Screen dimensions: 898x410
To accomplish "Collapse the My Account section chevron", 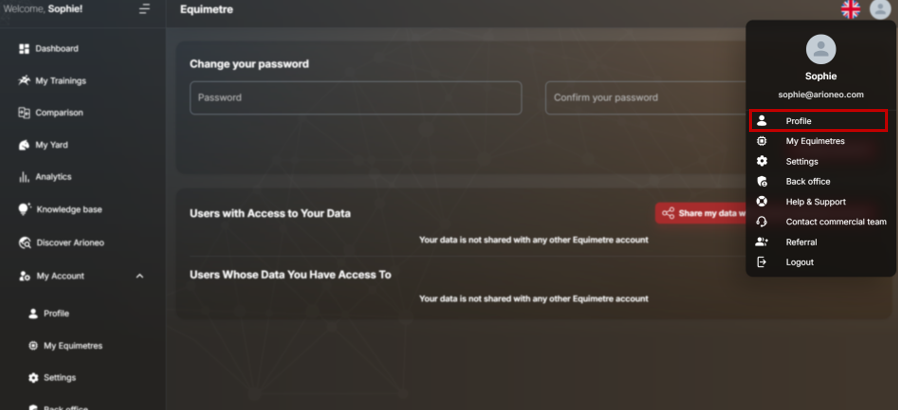I will pyautogui.click(x=140, y=276).
